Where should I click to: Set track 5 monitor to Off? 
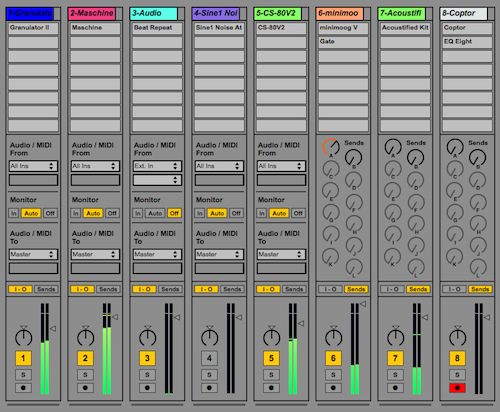coord(298,213)
